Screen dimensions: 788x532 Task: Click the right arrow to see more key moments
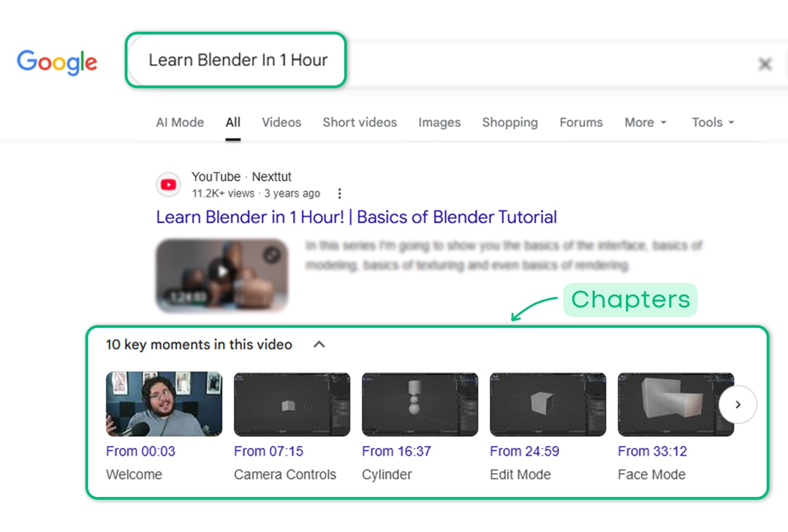[738, 404]
